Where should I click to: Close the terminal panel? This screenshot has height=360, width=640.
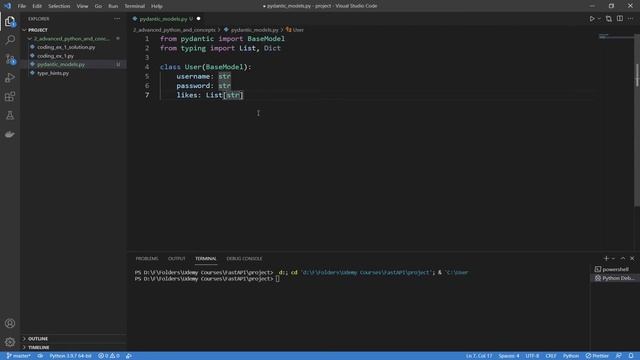pos(632,258)
